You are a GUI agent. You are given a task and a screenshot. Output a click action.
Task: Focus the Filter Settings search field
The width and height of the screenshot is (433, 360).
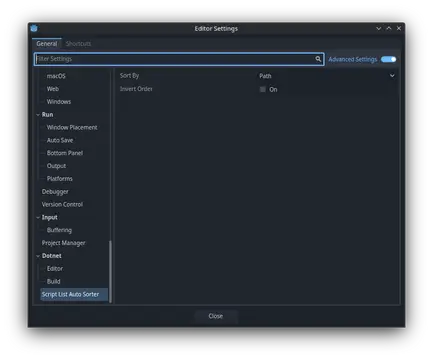coord(179,59)
